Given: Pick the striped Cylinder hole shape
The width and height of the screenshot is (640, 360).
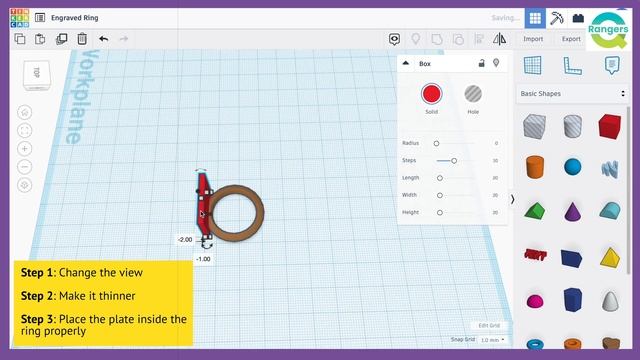Looking at the screenshot, I should tap(573, 126).
